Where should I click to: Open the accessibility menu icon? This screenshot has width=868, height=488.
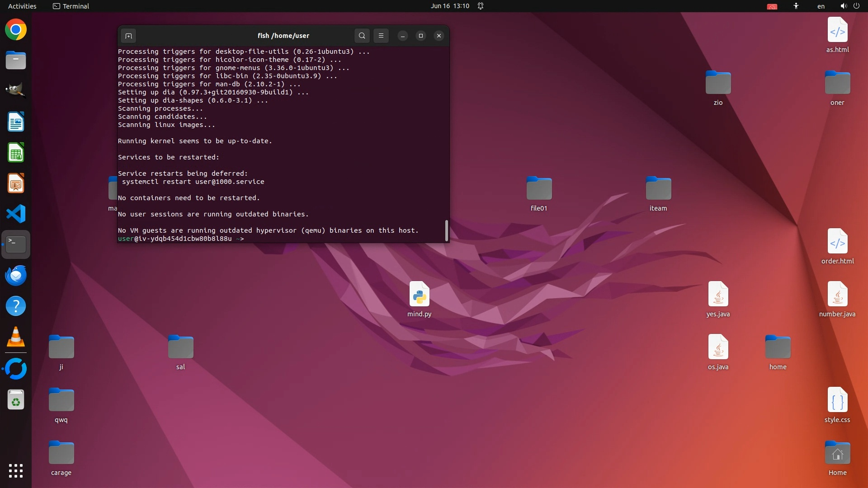[x=796, y=6]
